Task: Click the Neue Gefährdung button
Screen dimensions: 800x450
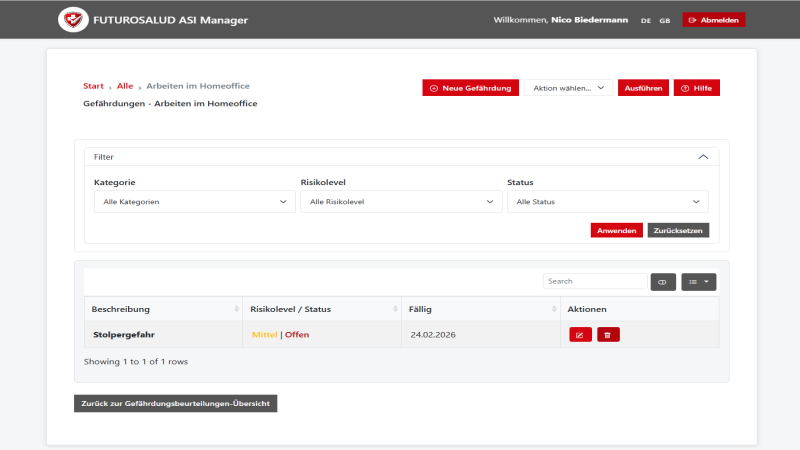Action: click(470, 88)
